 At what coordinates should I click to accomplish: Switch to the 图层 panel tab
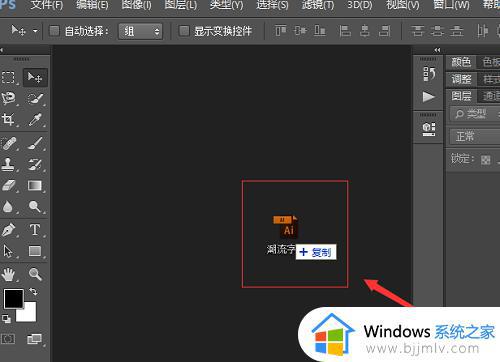(461, 96)
